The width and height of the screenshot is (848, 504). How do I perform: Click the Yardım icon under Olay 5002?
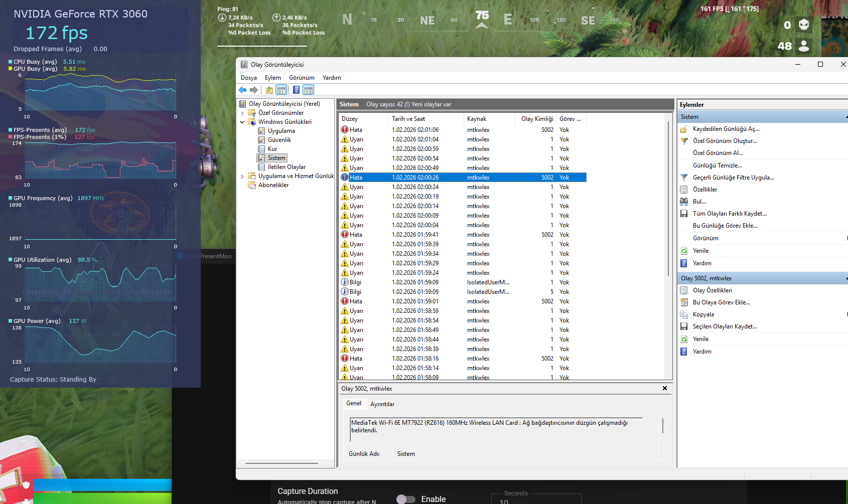point(683,352)
